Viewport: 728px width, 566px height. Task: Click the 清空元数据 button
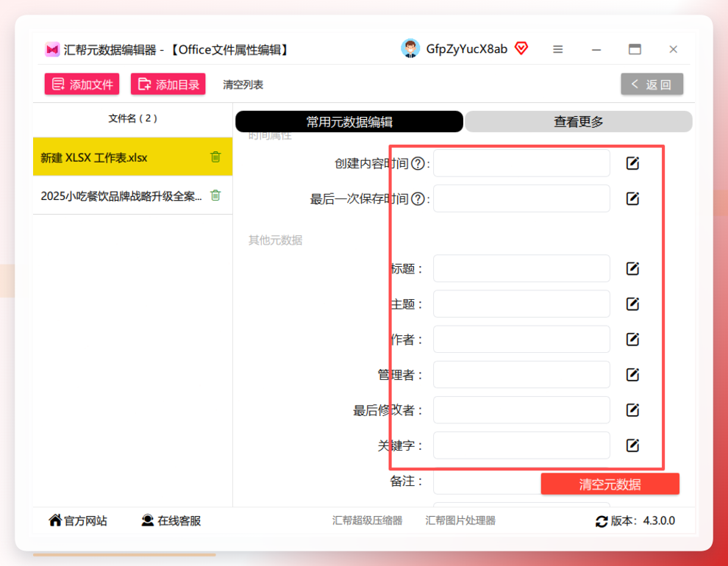[610, 484]
